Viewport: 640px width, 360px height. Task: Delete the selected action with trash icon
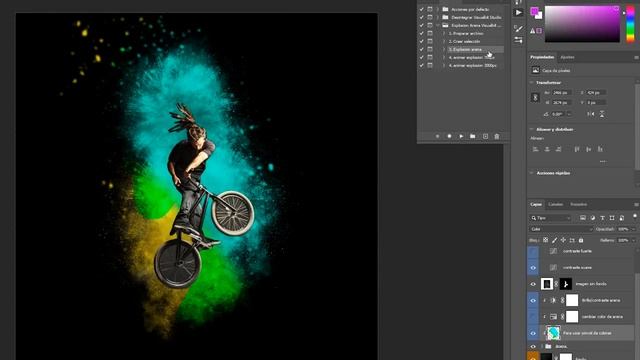point(497,136)
